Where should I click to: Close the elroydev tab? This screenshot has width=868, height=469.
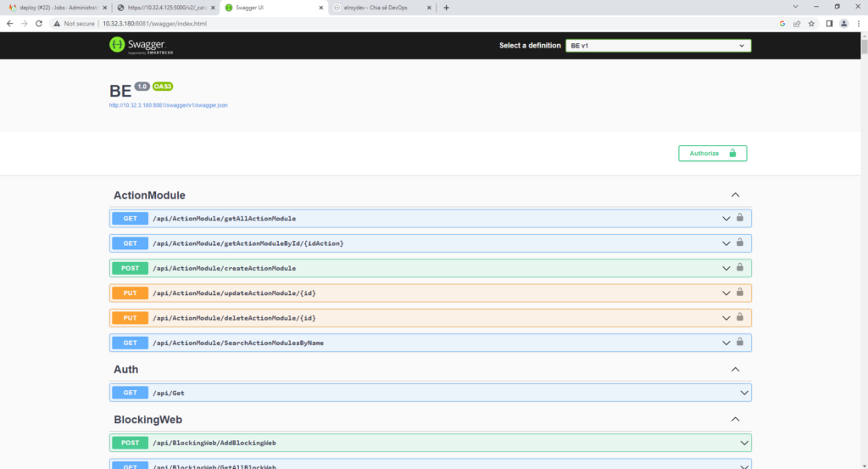429,8
